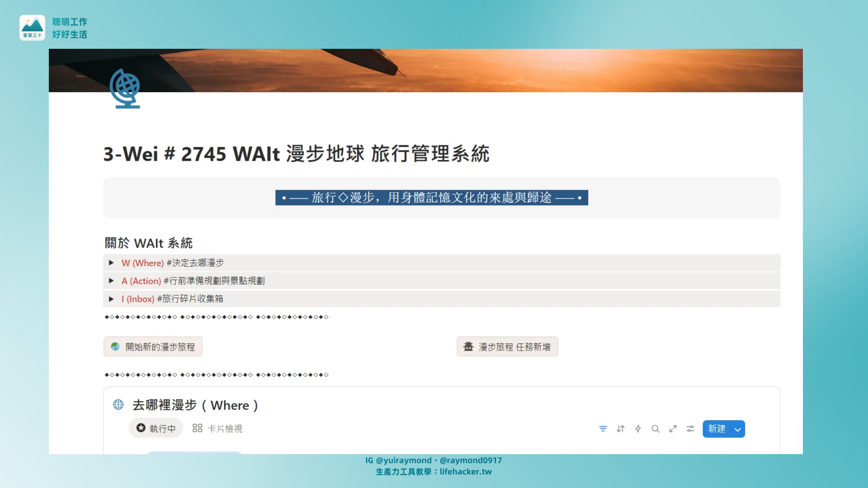
Task: Click the 漫步旅程 任務新增 button
Action: tap(507, 347)
